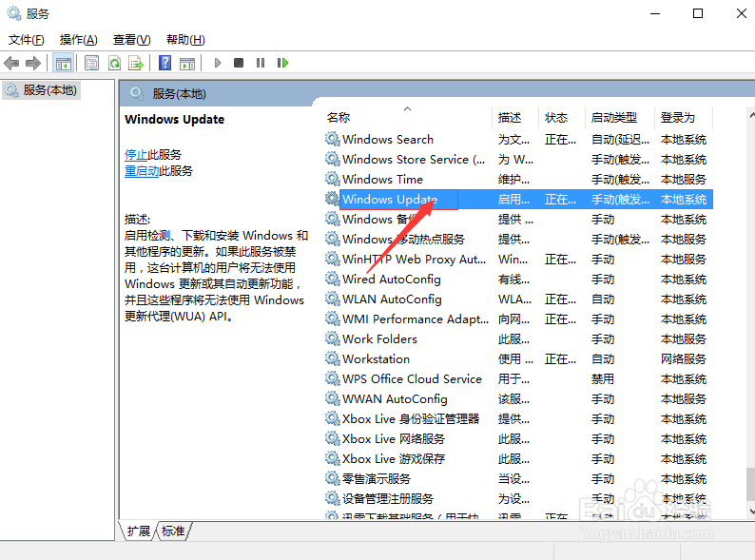Click 自动(延迟... startup type of Windows Search
755x560 pixels.
(x=620, y=140)
